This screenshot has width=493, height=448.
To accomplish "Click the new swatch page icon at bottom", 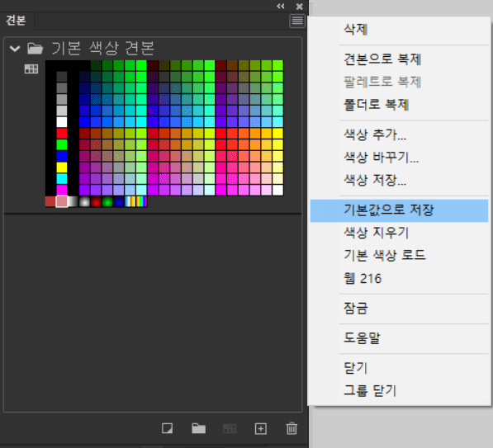I will [x=167, y=428].
